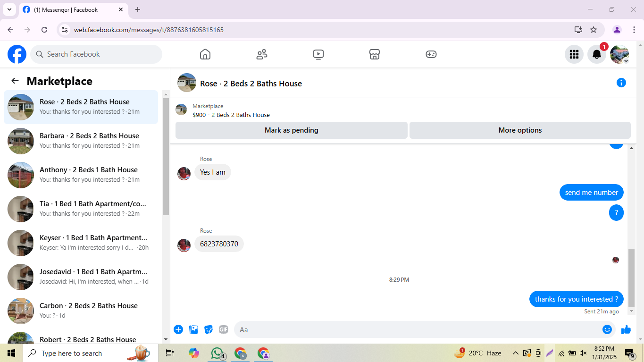The height and width of the screenshot is (362, 644).
Task: Open Task View on the taskbar
Action: coord(170,353)
